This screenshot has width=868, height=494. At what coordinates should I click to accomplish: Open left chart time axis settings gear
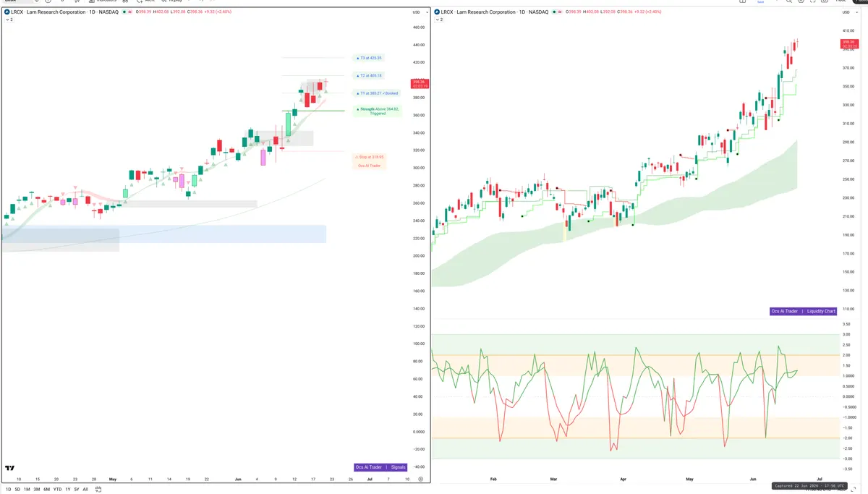pos(422,479)
